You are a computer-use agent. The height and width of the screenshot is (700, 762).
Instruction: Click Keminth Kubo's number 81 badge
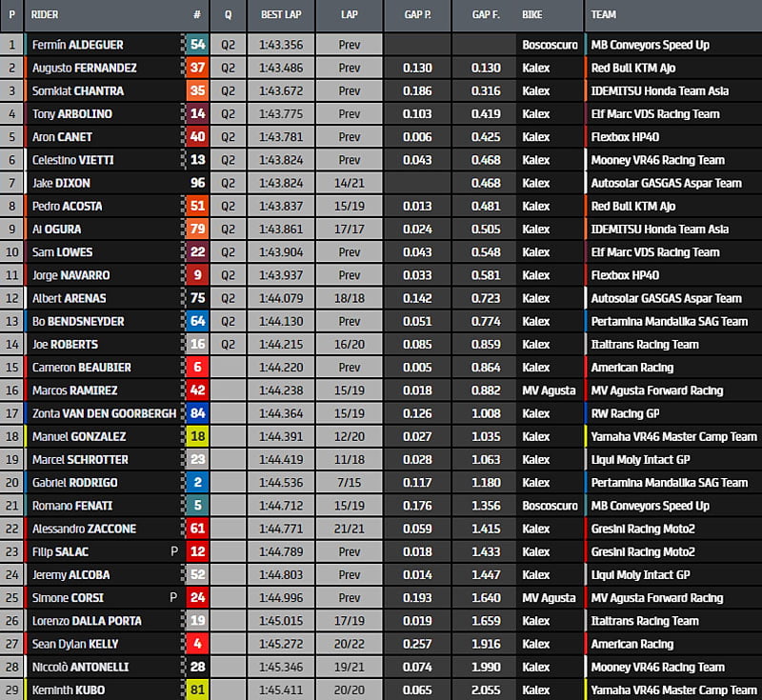coord(197,690)
